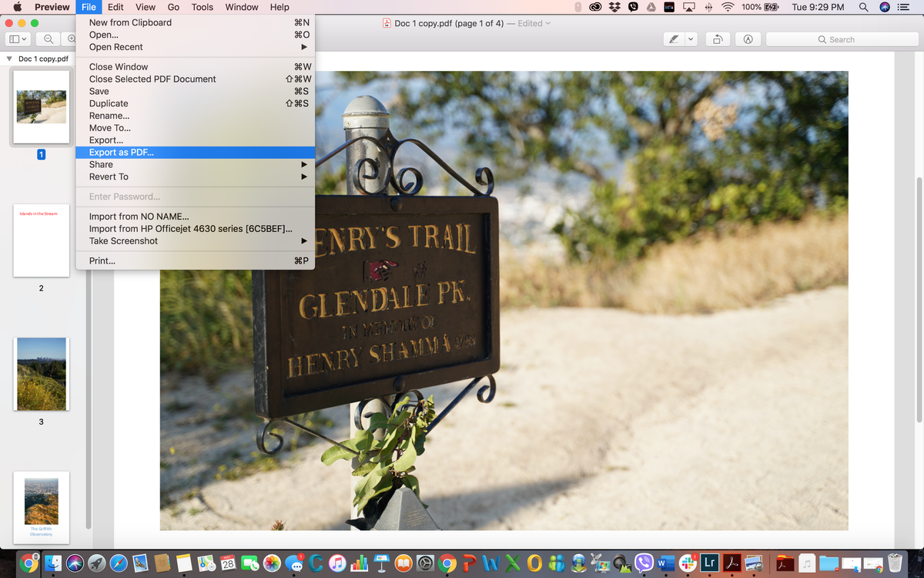Screen dimensions: 924x578
Task: Select the page 3 thumbnail
Action: pyautogui.click(x=42, y=374)
